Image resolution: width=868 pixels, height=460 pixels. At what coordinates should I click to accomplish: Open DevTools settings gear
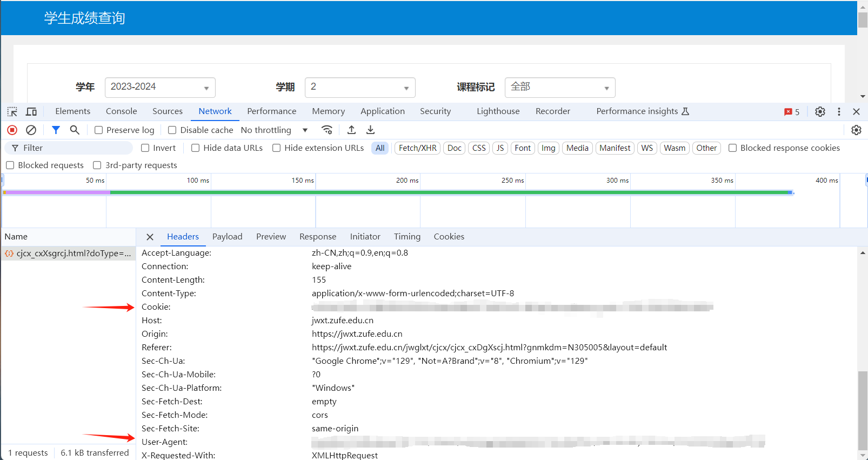820,111
